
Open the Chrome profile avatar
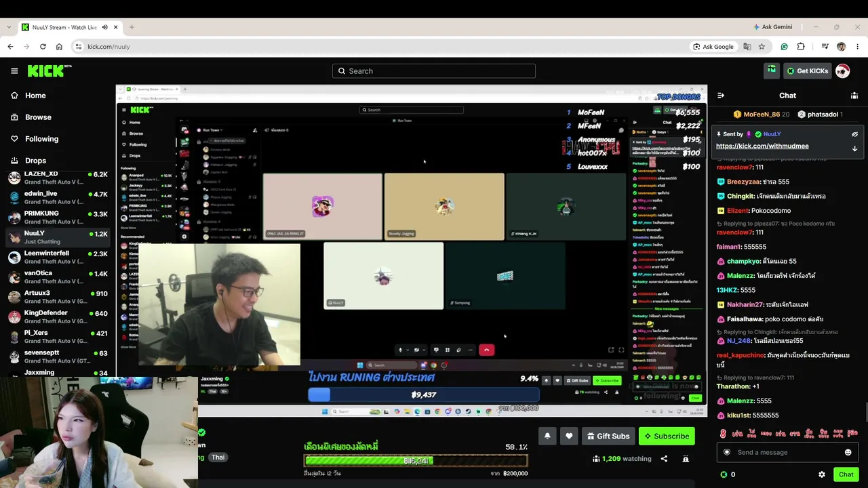841,47
